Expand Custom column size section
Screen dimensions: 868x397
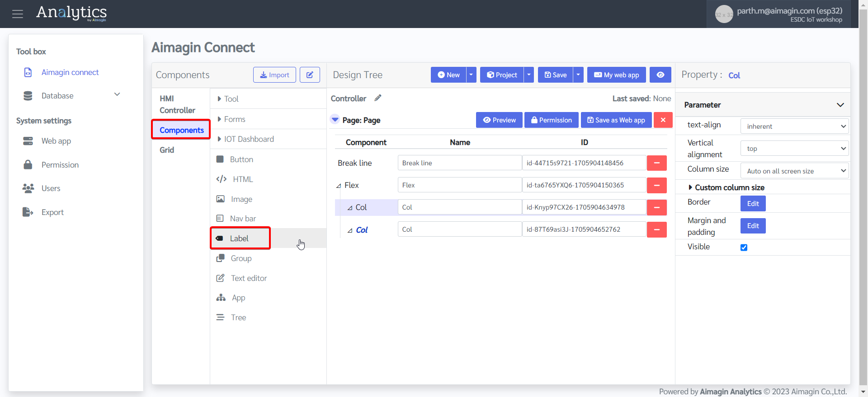(x=726, y=187)
